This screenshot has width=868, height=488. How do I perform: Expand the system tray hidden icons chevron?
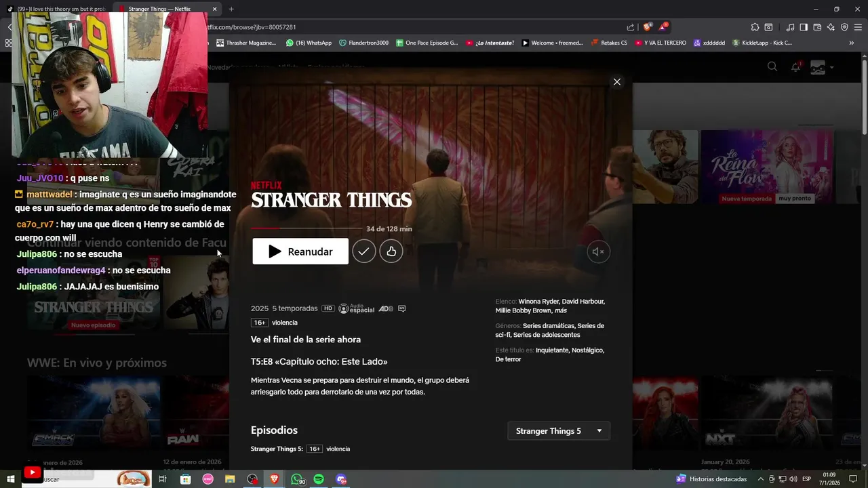pos(760,479)
